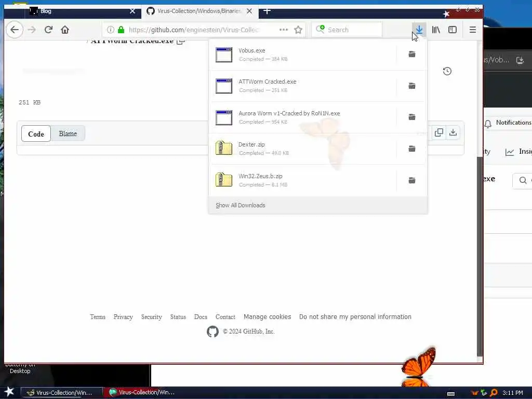The width and height of the screenshot is (532, 399).
Task: Open Notifications in the background window
Action: point(508,123)
